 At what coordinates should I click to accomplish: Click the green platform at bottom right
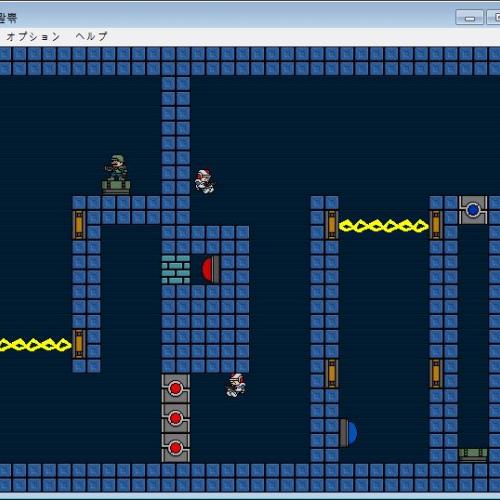473,455
